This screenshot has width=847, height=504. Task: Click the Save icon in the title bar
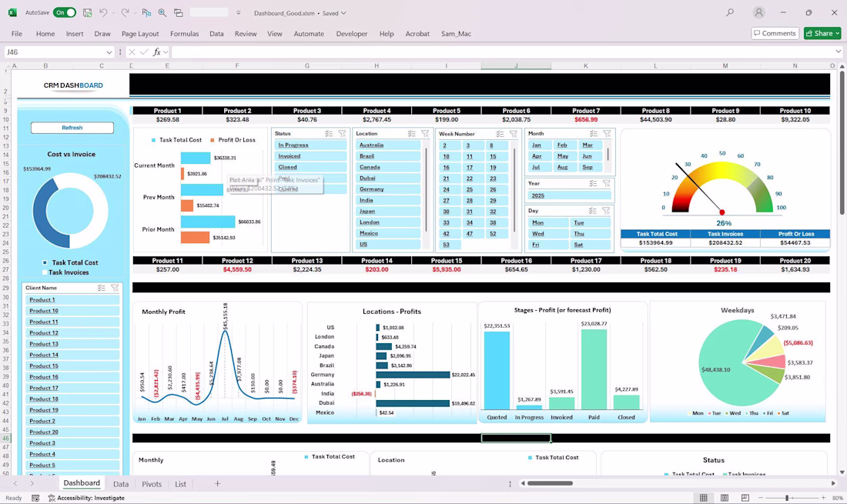[87, 12]
